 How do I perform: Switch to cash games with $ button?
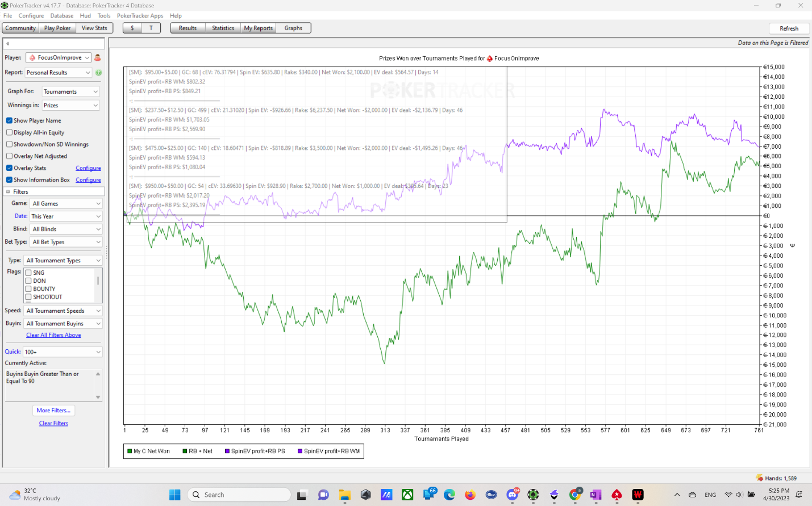pyautogui.click(x=132, y=28)
